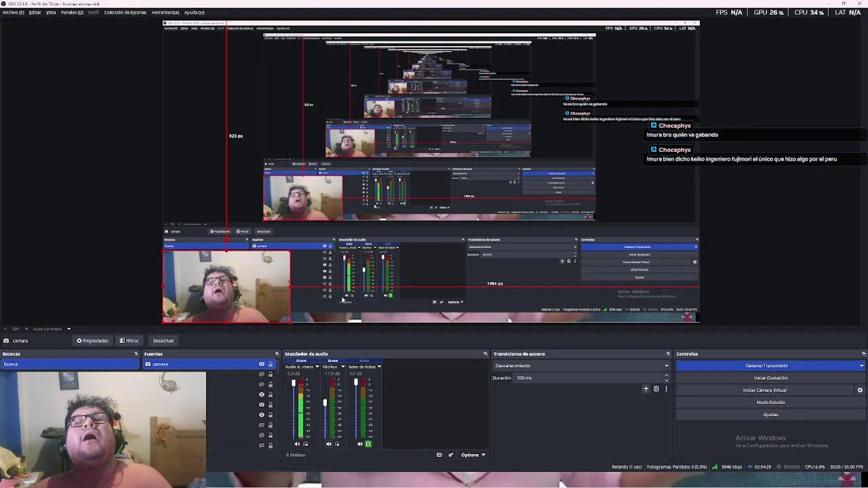Start the virtual camera with Iniciar Cámara Virtual
Screen dimensions: 868x488
click(764, 390)
